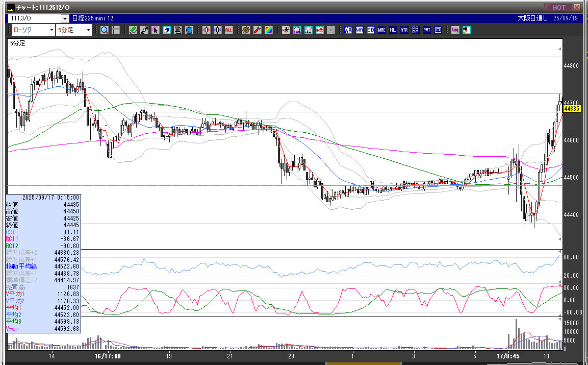Click the HOT button in title bar
Screen dimensions: 588x365
click(x=558, y=7)
